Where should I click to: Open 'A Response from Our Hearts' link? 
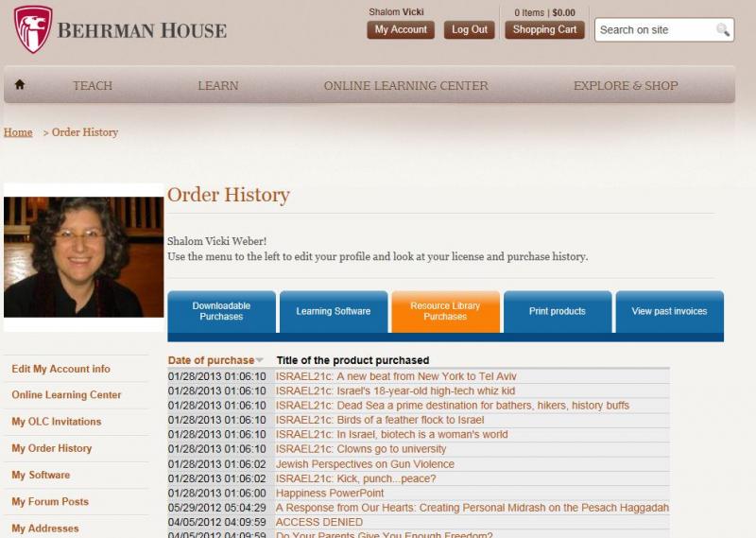pos(472,508)
